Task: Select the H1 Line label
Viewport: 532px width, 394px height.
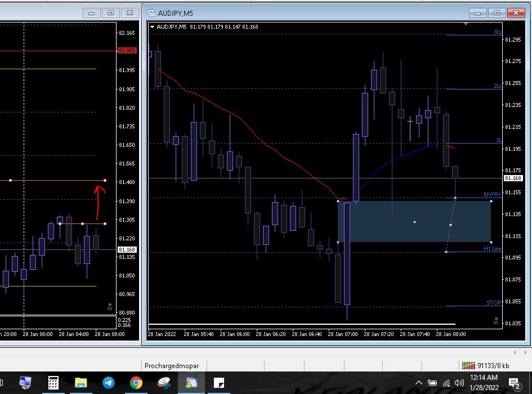Action: click(492, 248)
